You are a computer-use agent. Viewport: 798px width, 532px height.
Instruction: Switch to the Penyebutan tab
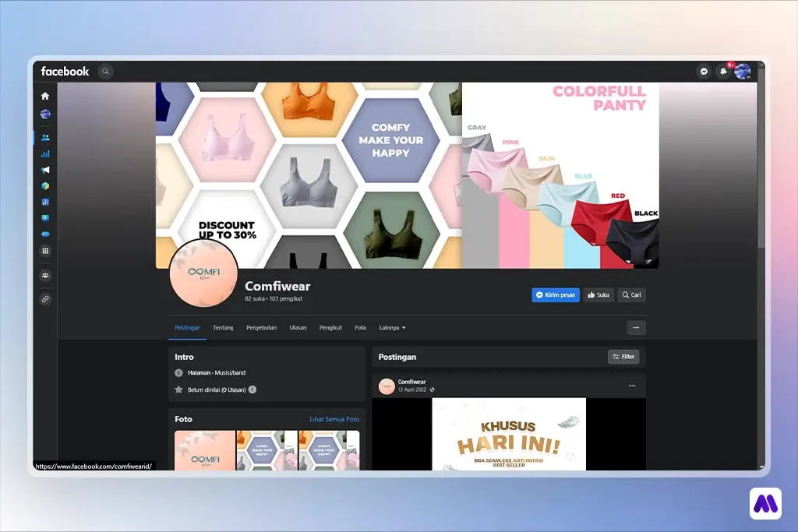coord(262,328)
